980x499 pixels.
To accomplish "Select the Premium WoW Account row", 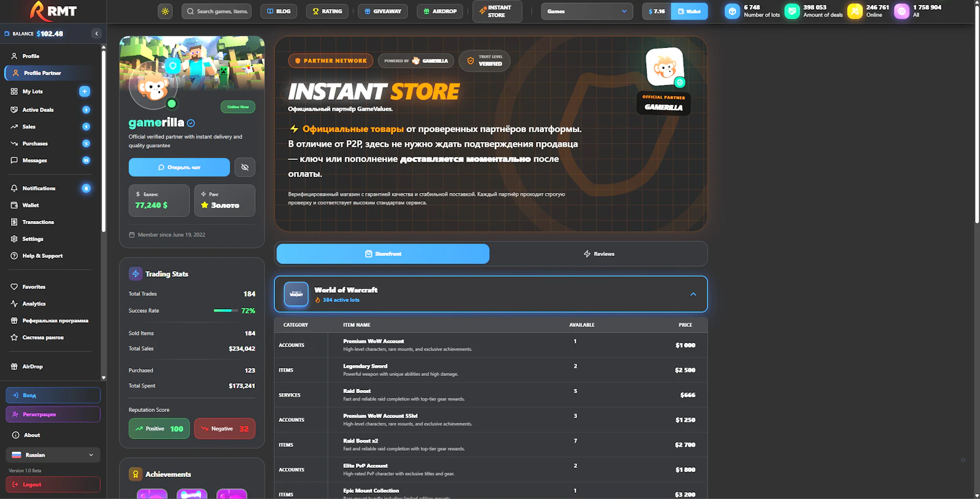I will coord(491,345).
